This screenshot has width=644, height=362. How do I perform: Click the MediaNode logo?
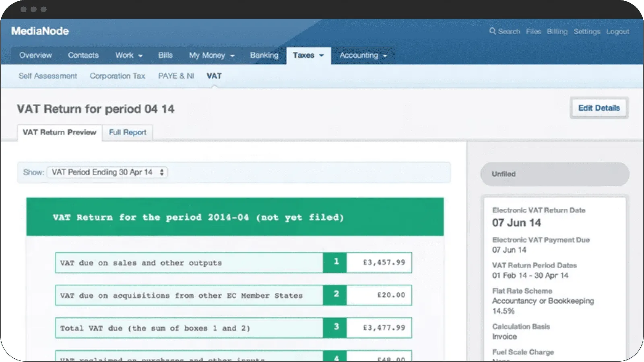40,31
